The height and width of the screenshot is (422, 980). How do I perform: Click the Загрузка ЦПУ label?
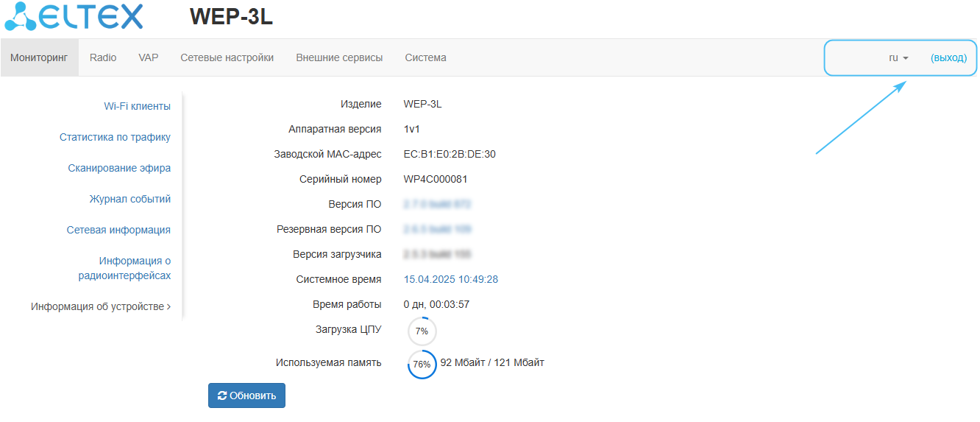pos(349,329)
